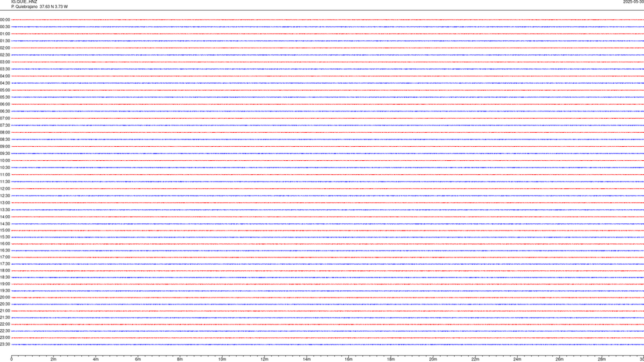Image resolution: width=644 pixels, height=362 pixels.
Task: Select the 05:30 time row label
Action: pos(5,97)
